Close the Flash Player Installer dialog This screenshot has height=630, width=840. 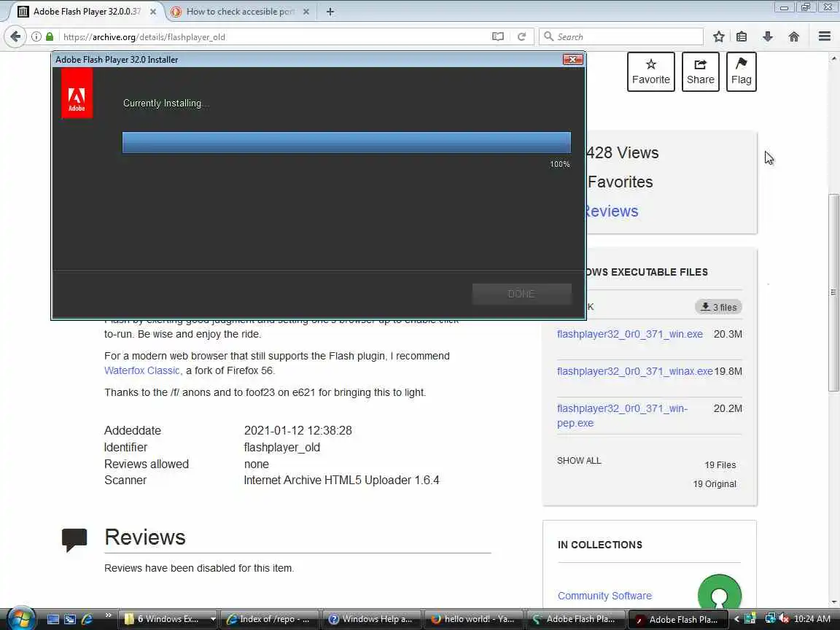coord(572,60)
